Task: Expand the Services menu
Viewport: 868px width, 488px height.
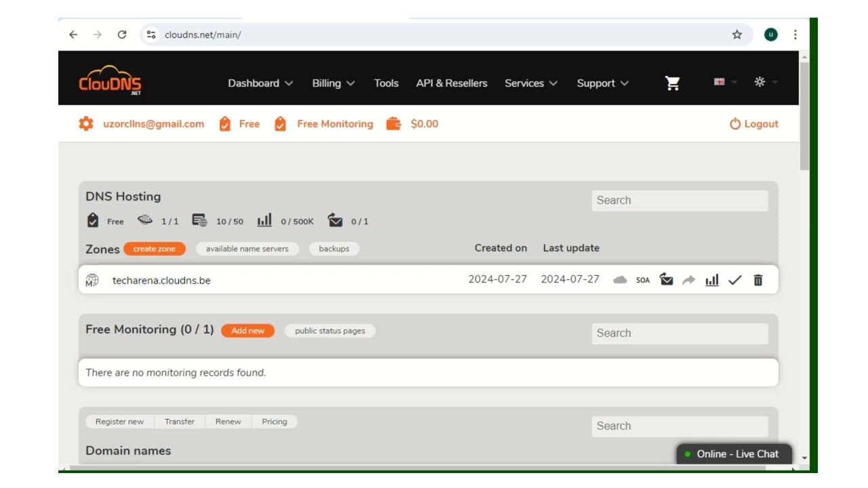Action: coord(531,83)
